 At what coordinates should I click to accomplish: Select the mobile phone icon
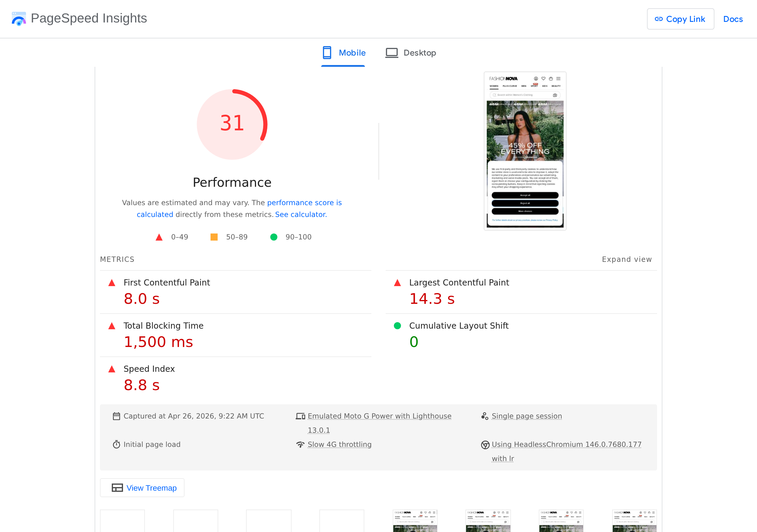[x=327, y=52]
